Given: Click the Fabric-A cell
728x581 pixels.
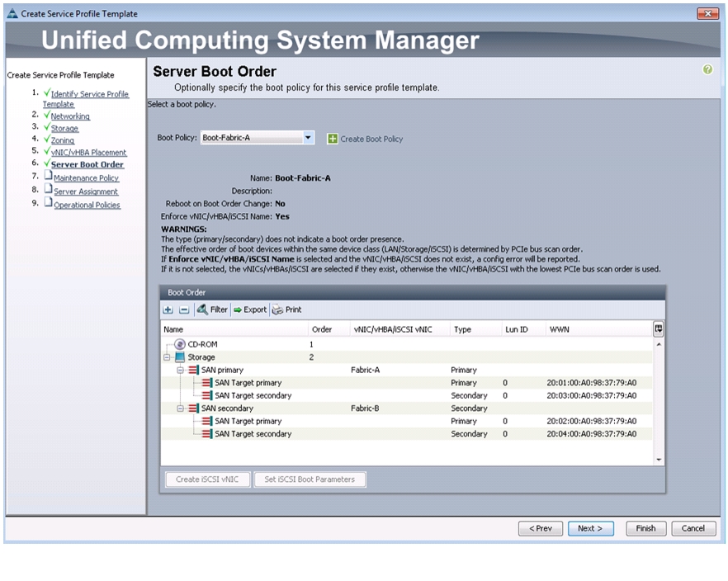Looking at the screenshot, I should coord(366,370).
